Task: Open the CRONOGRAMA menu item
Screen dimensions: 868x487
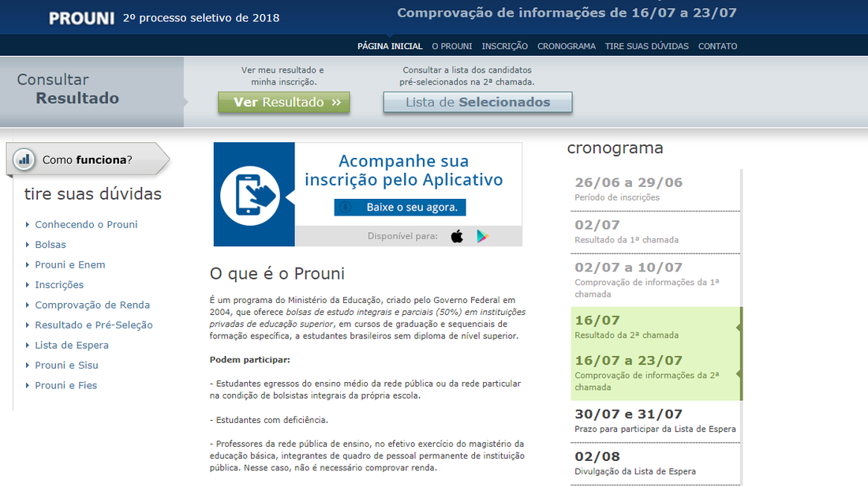Action: [x=567, y=46]
